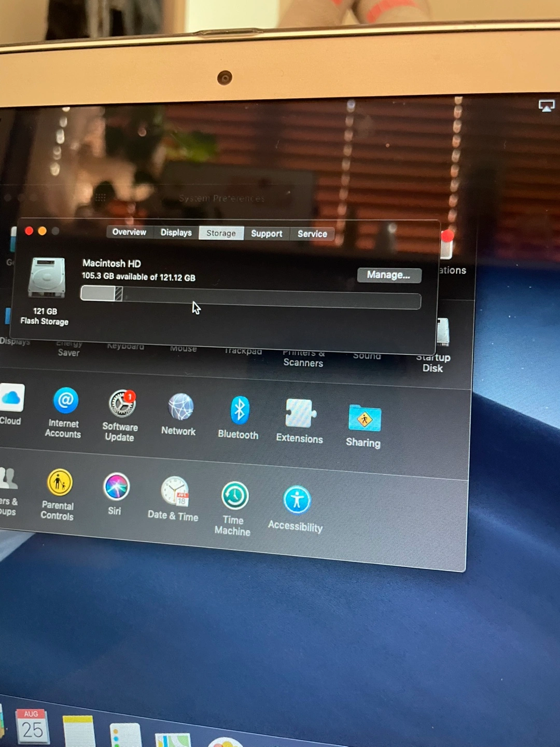Switch to the Displays tab

click(176, 232)
